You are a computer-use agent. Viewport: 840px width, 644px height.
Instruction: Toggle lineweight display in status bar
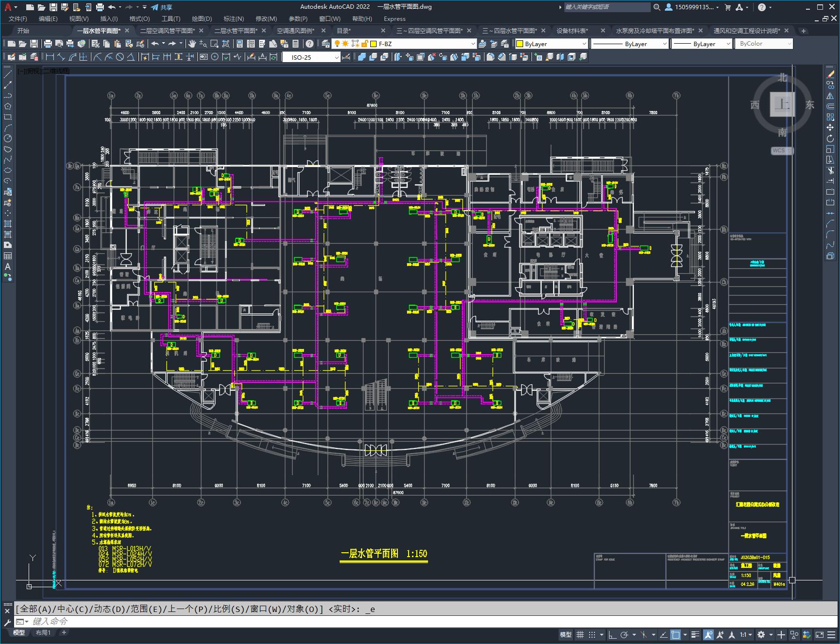(696, 634)
